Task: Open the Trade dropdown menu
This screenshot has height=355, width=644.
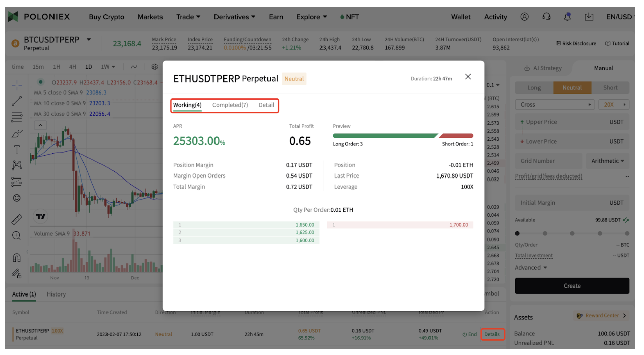Action: pos(188,17)
